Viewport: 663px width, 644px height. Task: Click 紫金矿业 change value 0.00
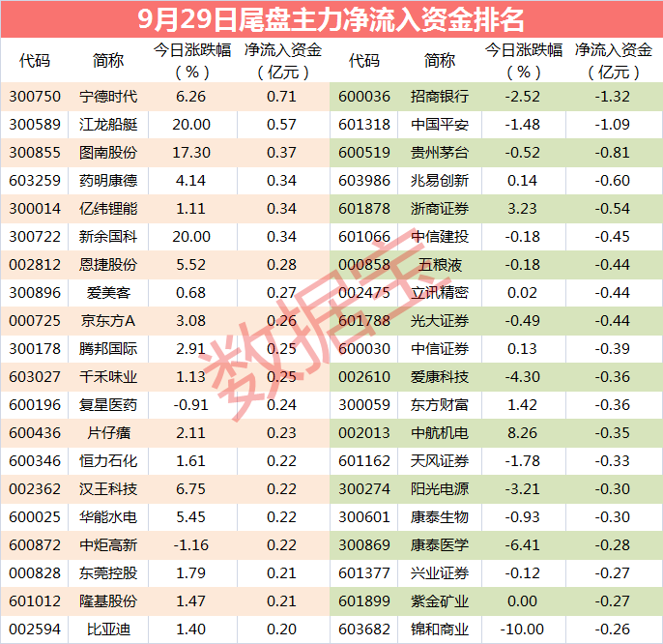[522, 600]
